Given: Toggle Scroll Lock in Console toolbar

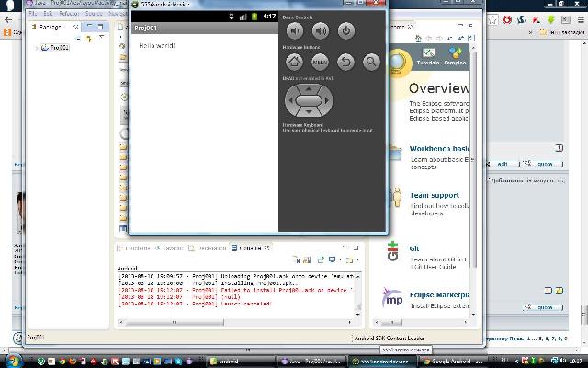Looking at the screenshot, I should (x=307, y=259).
